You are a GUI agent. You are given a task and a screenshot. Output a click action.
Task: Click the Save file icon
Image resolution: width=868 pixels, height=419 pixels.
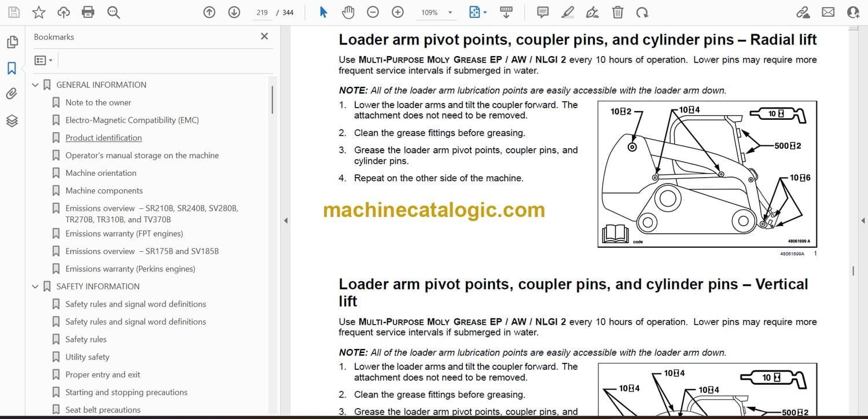(x=14, y=12)
